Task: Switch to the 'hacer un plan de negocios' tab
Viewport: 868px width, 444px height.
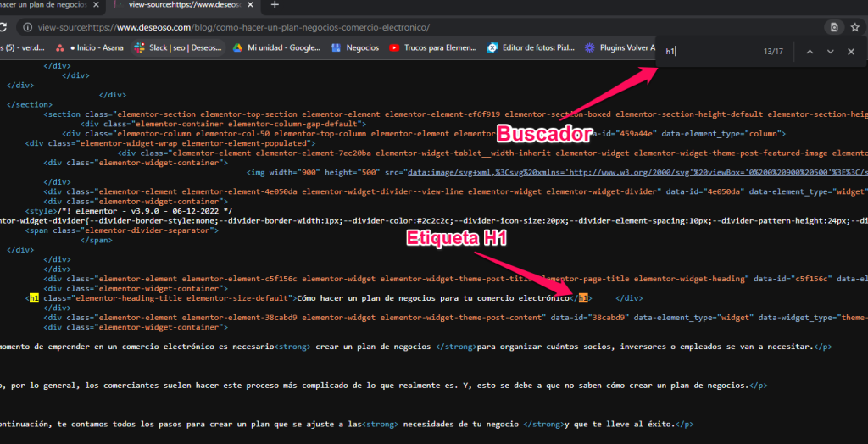Action: point(42,6)
